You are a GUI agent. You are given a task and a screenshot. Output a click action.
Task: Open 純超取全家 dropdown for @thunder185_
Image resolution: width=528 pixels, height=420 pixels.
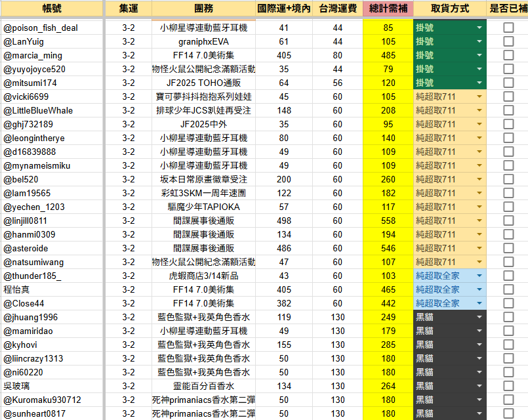coord(479,276)
